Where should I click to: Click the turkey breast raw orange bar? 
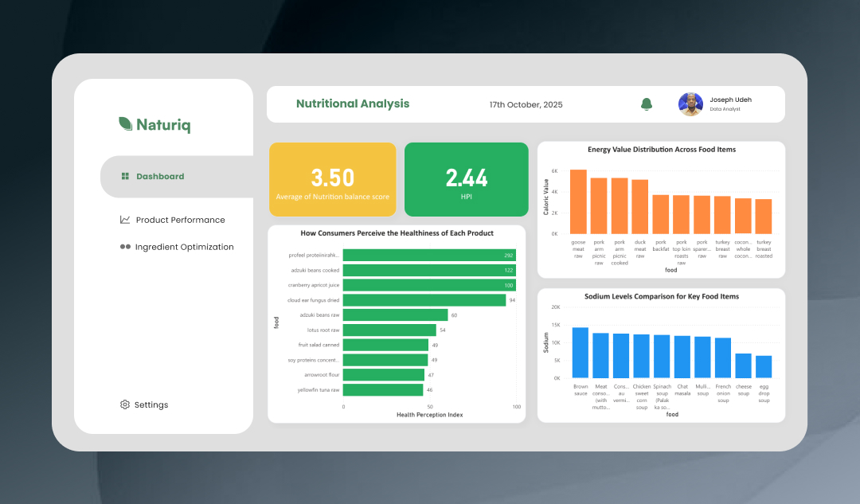(x=722, y=215)
